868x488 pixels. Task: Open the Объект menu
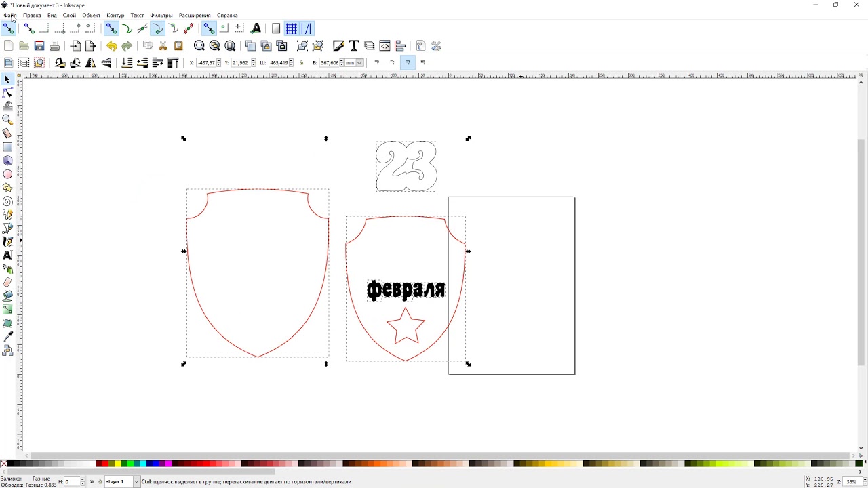(92, 15)
